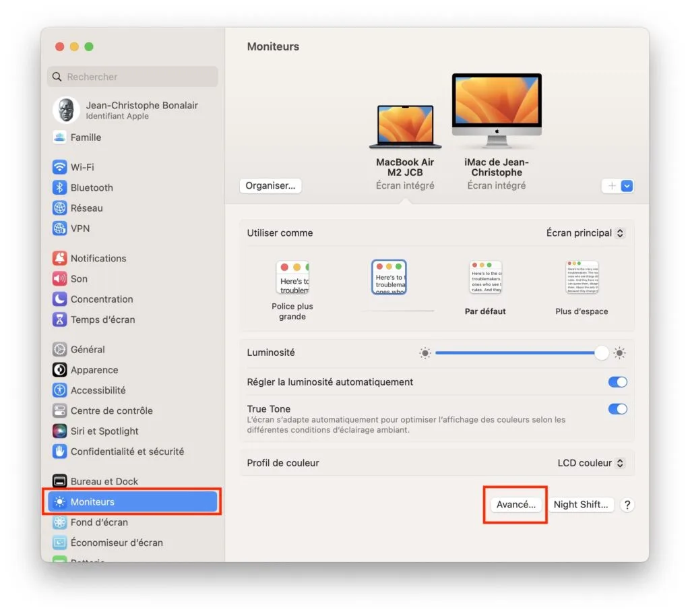Click the plus add display button
690x616 pixels.
612,186
